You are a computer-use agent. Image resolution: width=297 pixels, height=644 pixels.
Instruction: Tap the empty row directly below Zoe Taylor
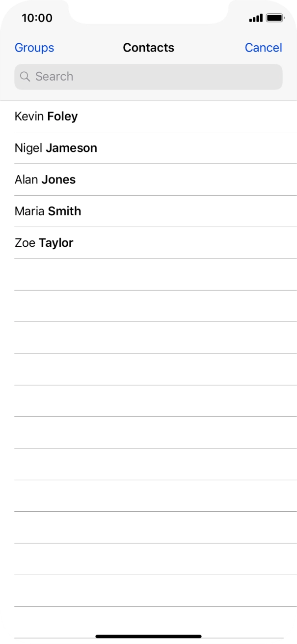click(x=148, y=274)
